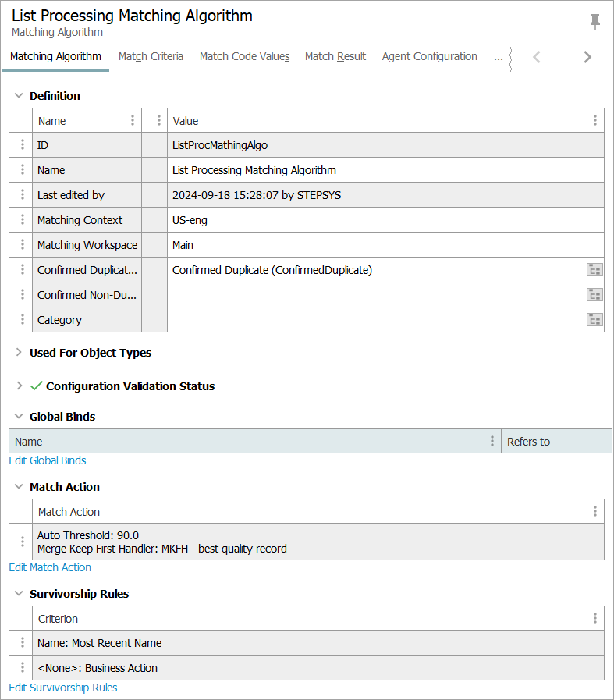Collapse the Survivorship Rules section
This screenshot has width=614, height=700.
[x=19, y=594]
